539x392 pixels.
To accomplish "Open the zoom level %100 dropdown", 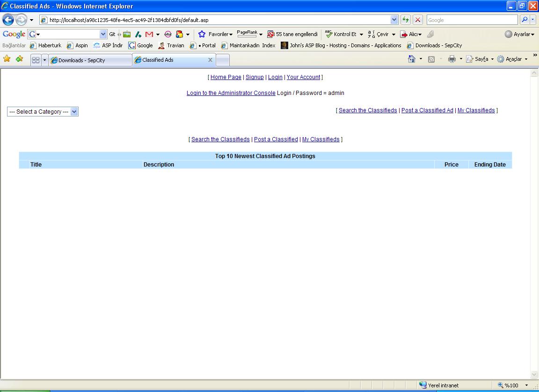I will pyautogui.click(x=526, y=385).
